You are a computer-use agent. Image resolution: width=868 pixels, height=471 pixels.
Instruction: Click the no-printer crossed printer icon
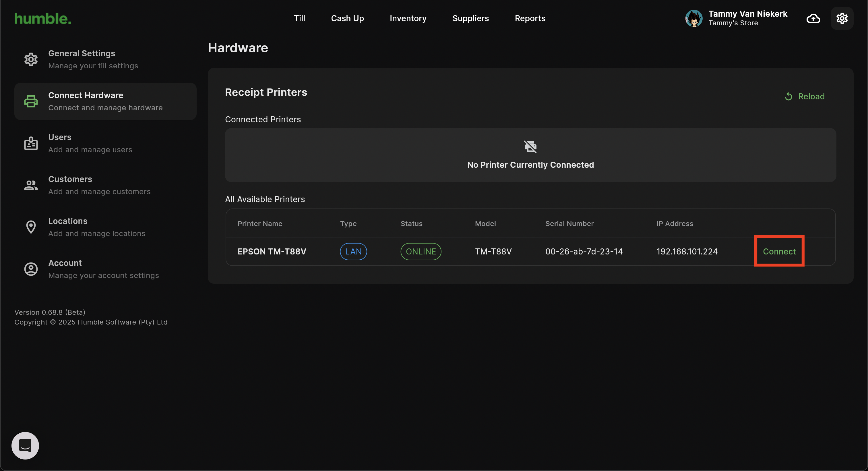tap(530, 147)
